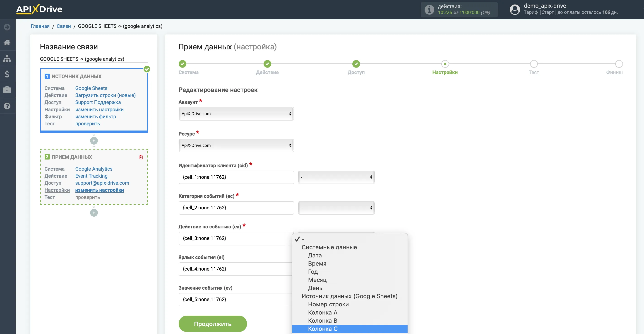The width and height of the screenshot is (644, 334).
Task: Add step between source and receiver
Action: (94, 141)
